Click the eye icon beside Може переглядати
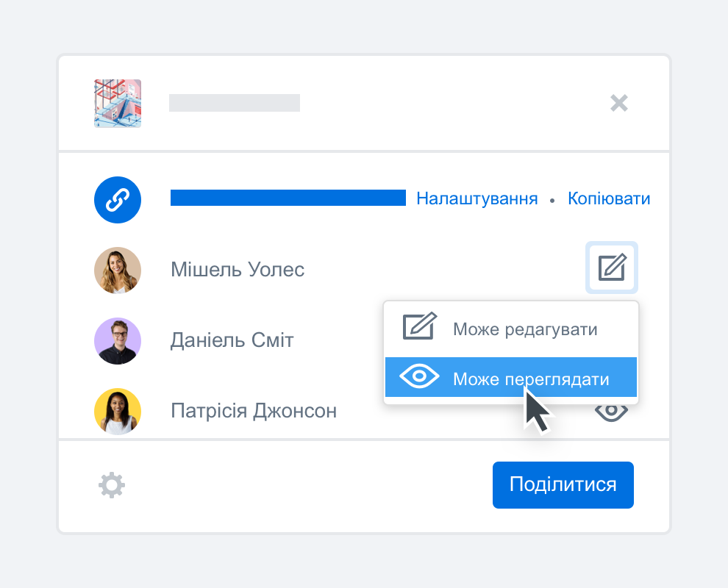728x588 pixels. coord(418,376)
